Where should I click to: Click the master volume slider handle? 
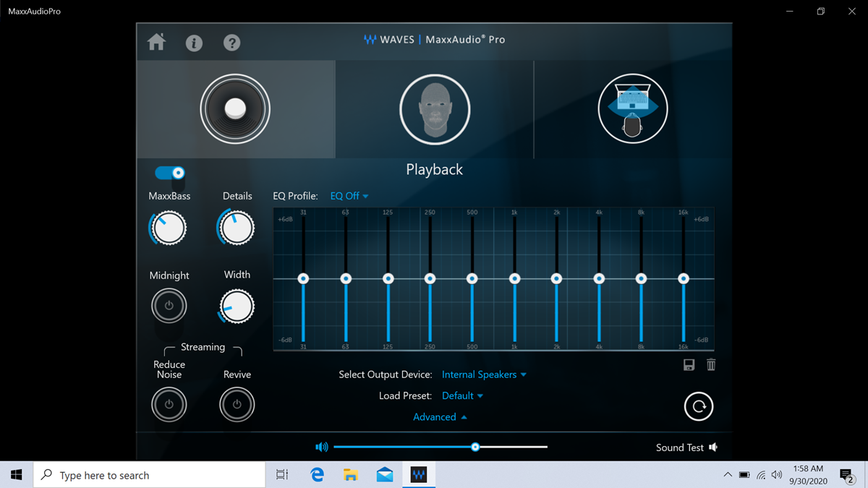tap(475, 447)
